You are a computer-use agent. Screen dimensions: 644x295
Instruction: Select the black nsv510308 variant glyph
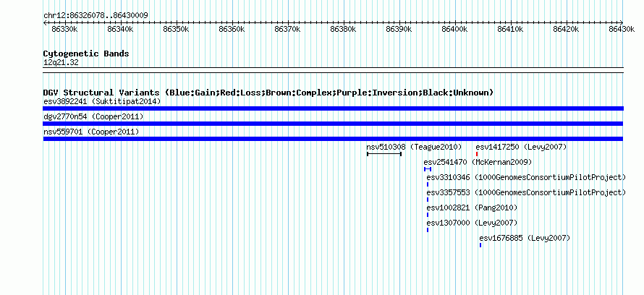click(384, 154)
